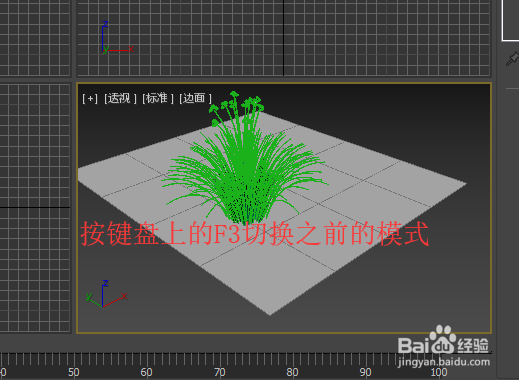Click frame 50 on the timeline
519x380 pixels.
pos(74,372)
